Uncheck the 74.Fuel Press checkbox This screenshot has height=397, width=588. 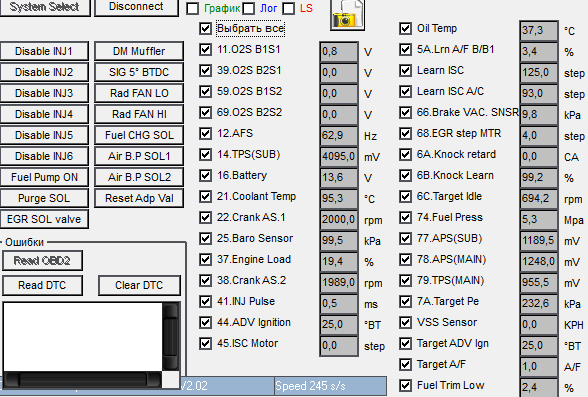[405, 217]
